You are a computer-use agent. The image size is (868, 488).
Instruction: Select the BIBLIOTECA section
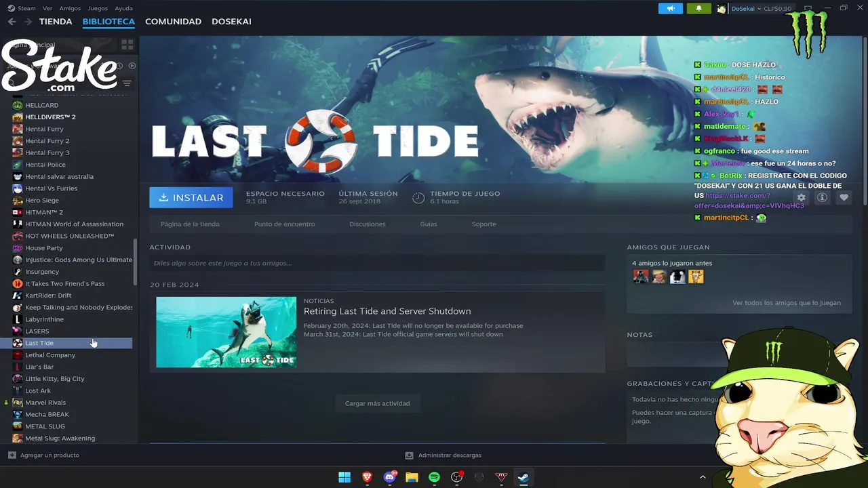pyautogui.click(x=108, y=22)
